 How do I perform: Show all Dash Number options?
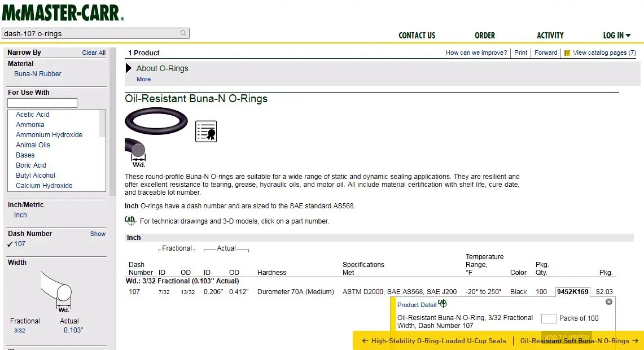(x=98, y=234)
